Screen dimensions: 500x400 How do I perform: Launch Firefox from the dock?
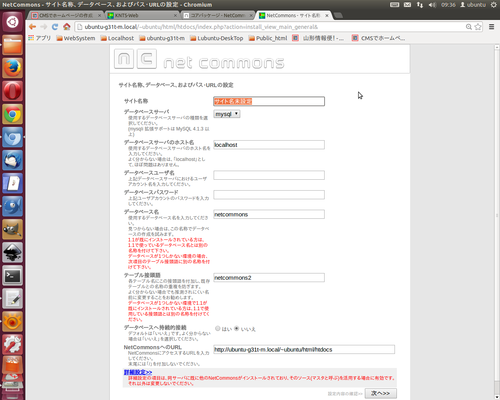(x=13, y=68)
